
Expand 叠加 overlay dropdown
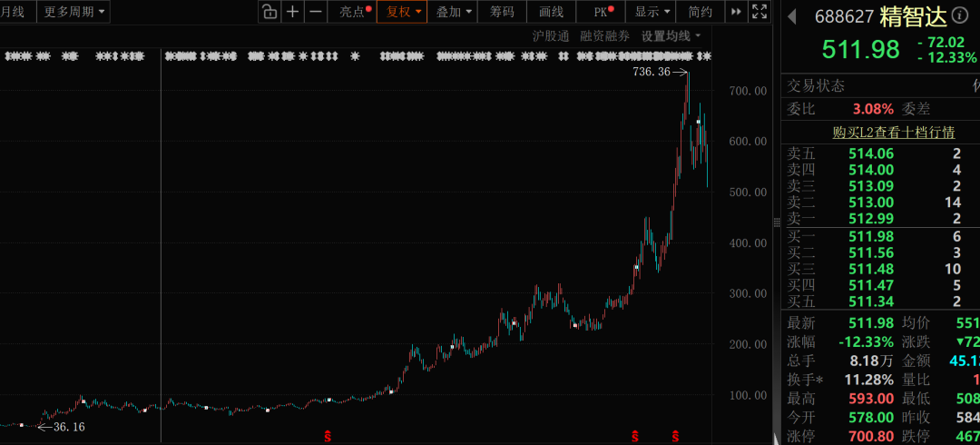[453, 11]
